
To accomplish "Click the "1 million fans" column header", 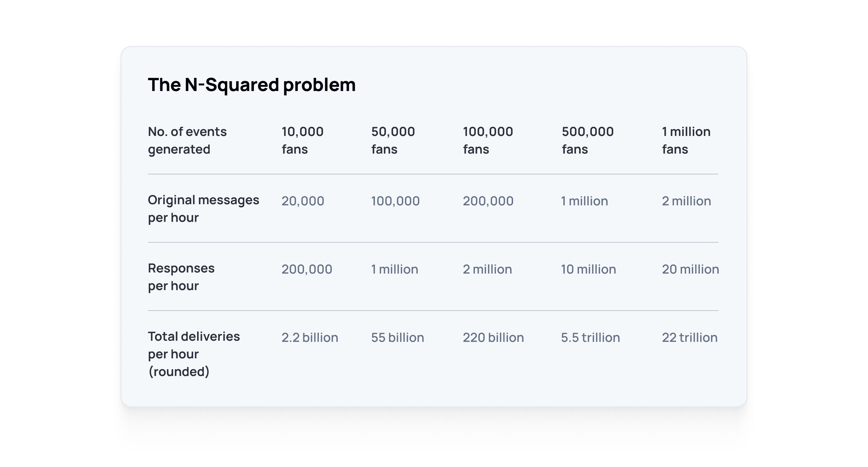I will (x=686, y=140).
